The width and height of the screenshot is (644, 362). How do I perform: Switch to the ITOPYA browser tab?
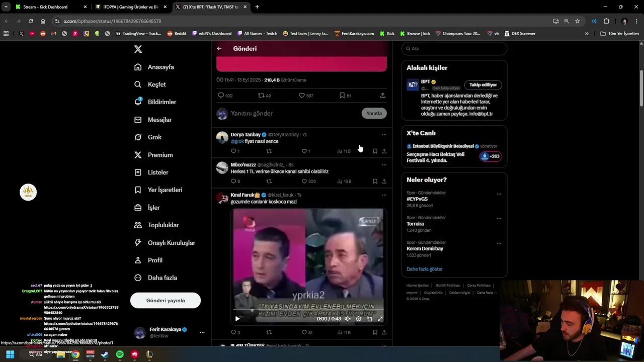click(131, 7)
